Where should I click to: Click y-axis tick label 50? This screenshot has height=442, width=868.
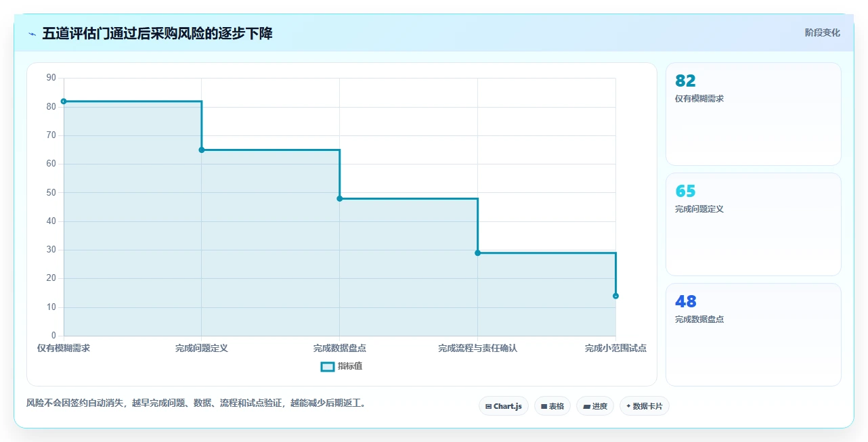[x=51, y=193]
